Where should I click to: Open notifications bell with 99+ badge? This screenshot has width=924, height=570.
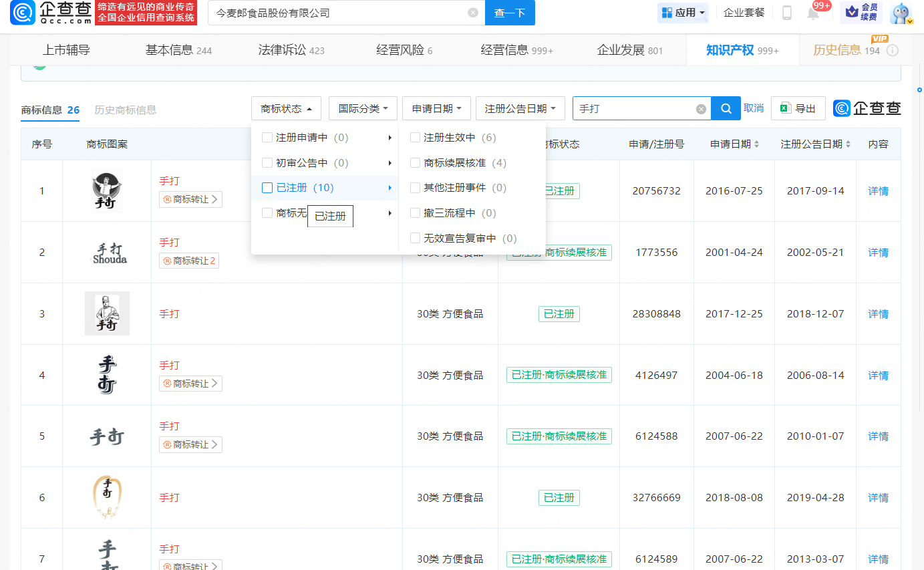[813, 13]
